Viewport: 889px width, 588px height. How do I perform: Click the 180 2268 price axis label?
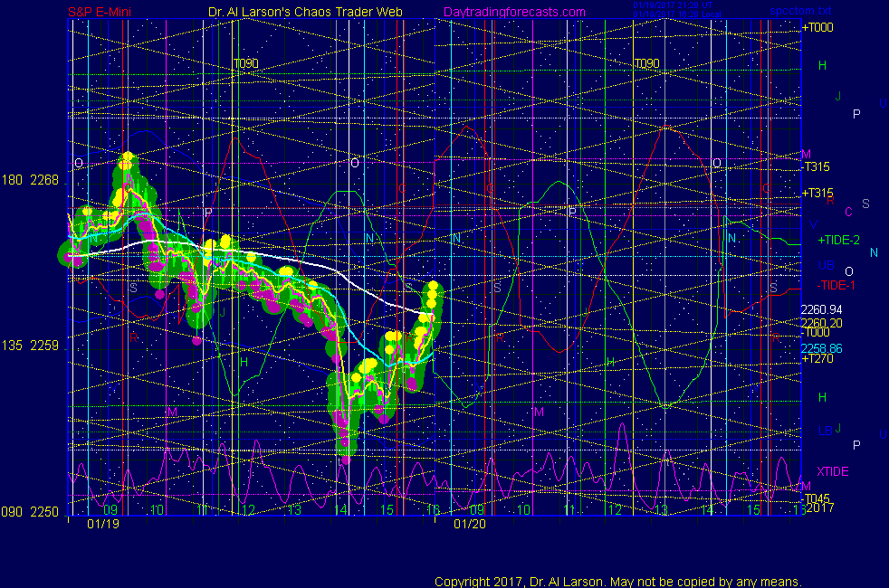33,180
